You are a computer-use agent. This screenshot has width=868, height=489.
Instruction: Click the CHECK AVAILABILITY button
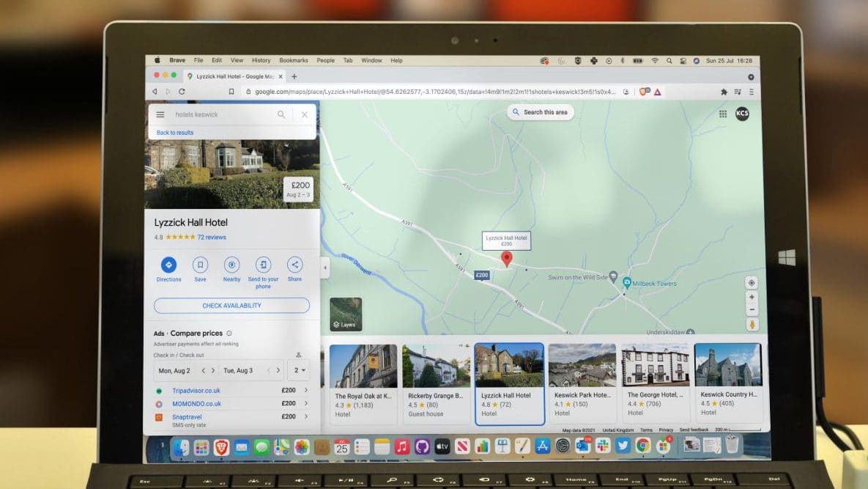coord(231,306)
